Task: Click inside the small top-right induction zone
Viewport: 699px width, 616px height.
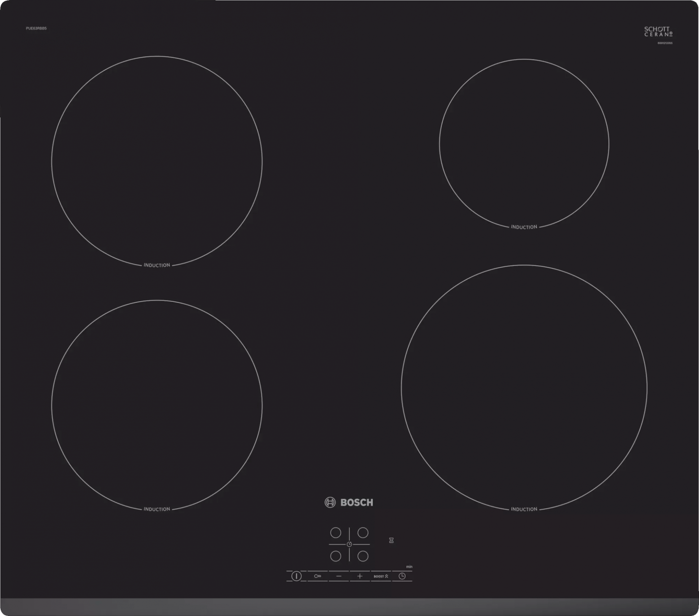Action: click(x=524, y=144)
